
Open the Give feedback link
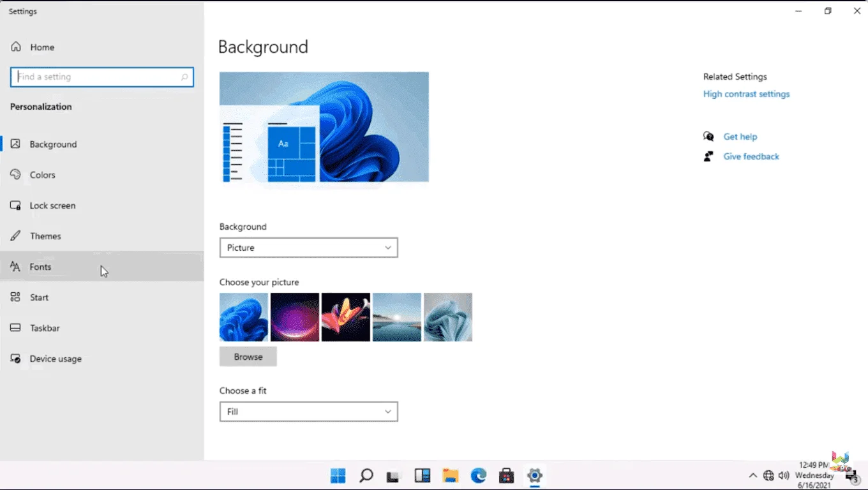(x=751, y=156)
